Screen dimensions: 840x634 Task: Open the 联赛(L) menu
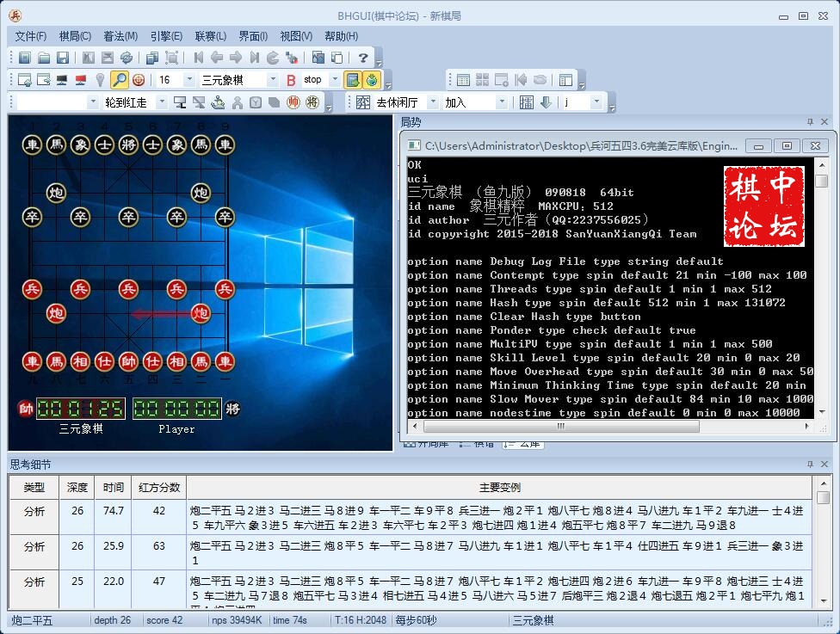point(211,36)
